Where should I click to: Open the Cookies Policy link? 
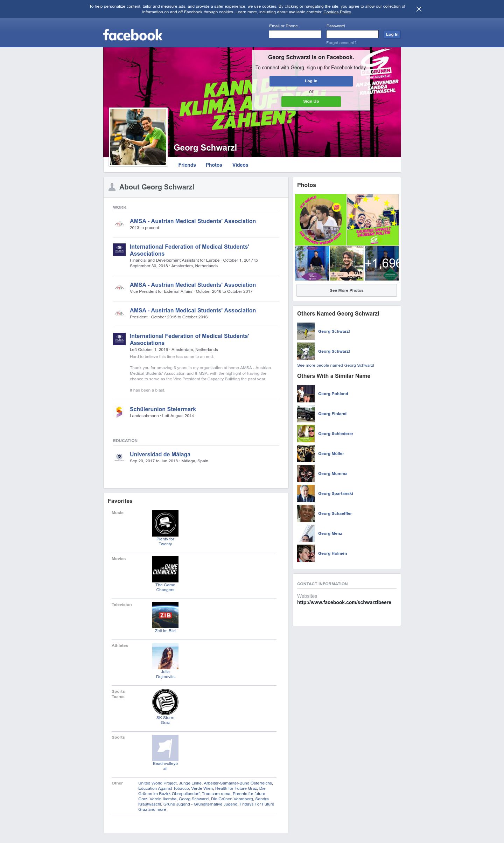337,12
